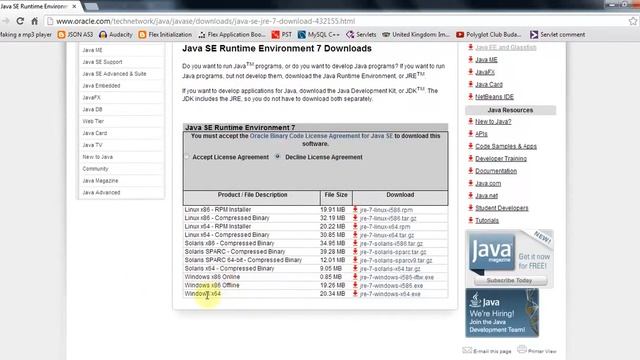Open the Flex Initialization bookmark
640x360 pixels.
click(165, 35)
